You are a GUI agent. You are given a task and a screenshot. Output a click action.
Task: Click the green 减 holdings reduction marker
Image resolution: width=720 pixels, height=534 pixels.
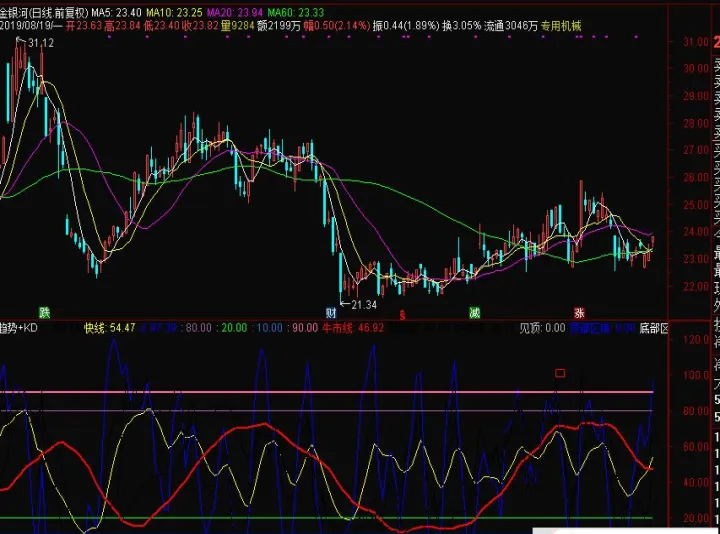[474, 313]
